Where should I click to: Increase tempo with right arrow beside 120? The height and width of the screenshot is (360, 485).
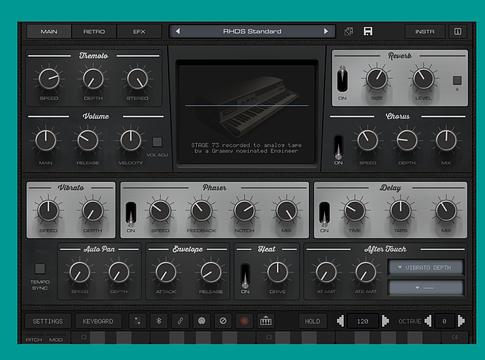coord(385,321)
